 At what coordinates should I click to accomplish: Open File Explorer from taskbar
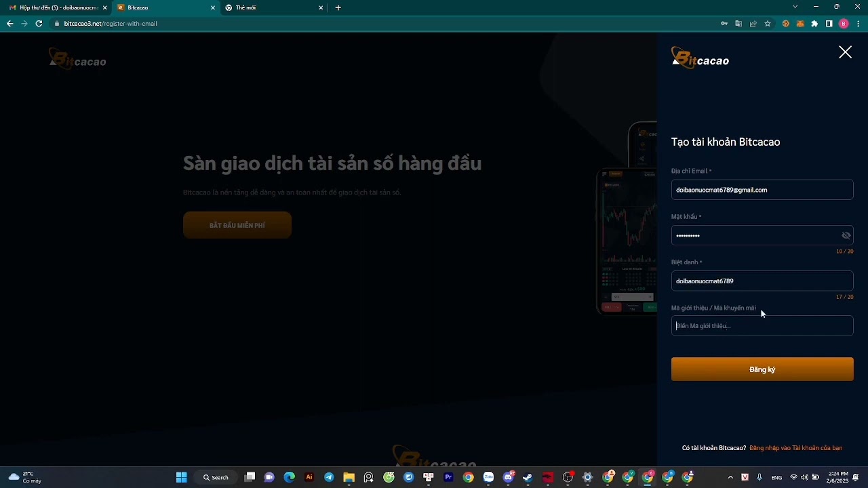tap(349, 477)
